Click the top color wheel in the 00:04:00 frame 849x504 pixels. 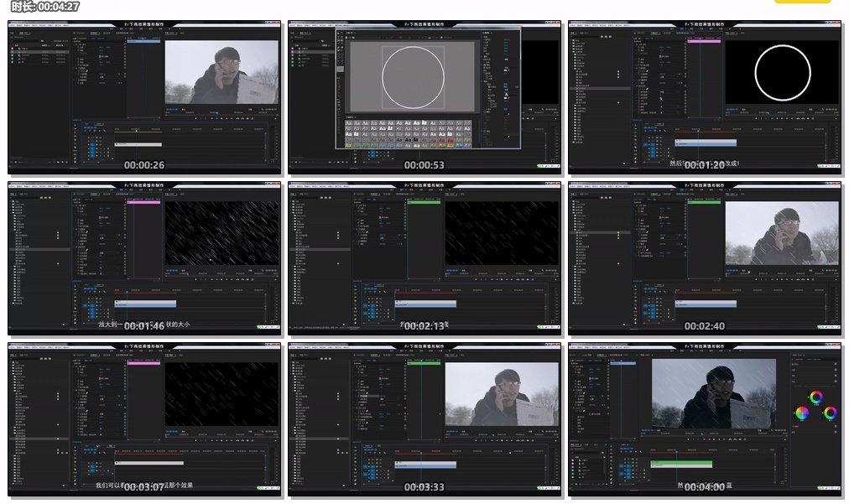(815, 397)
